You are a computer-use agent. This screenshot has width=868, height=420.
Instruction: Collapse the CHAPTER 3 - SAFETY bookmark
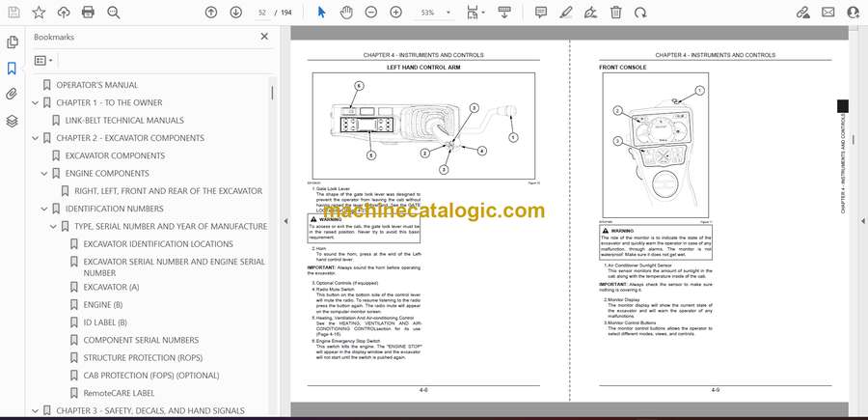tap(36, 411)
